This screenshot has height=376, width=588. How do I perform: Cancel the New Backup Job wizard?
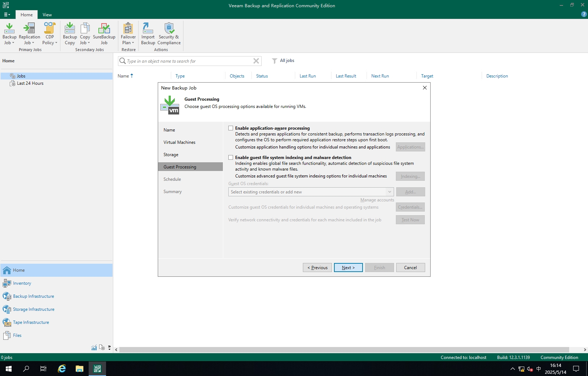pyautogui.click(x=410, y=268)
